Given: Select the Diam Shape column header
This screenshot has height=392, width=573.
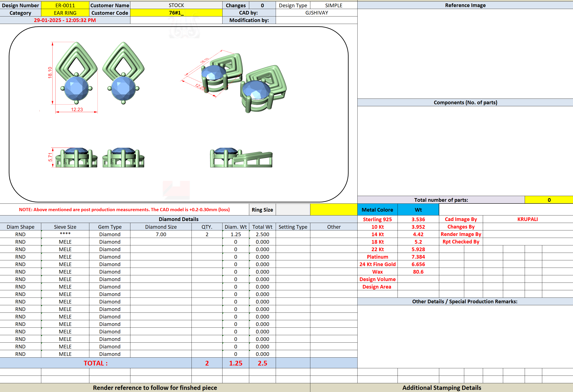Looking at the screenshot, I should point(21,227).
